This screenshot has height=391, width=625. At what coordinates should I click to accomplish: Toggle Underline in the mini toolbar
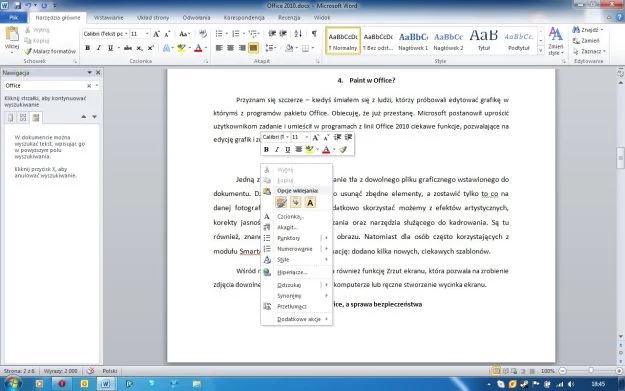tap(287, 149)
